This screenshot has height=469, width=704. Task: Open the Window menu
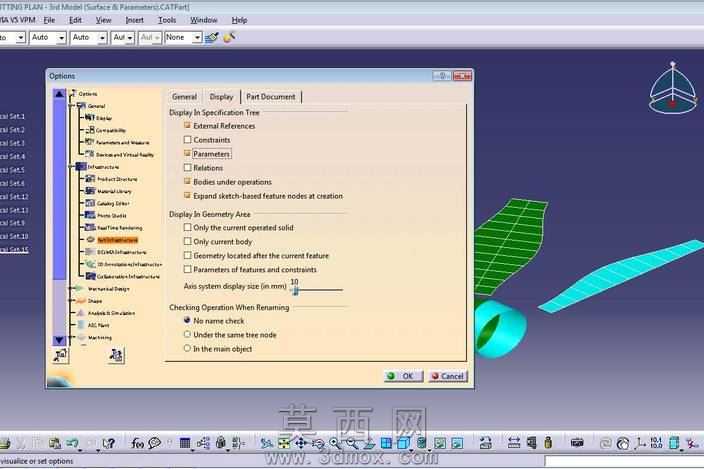(203, 20)
